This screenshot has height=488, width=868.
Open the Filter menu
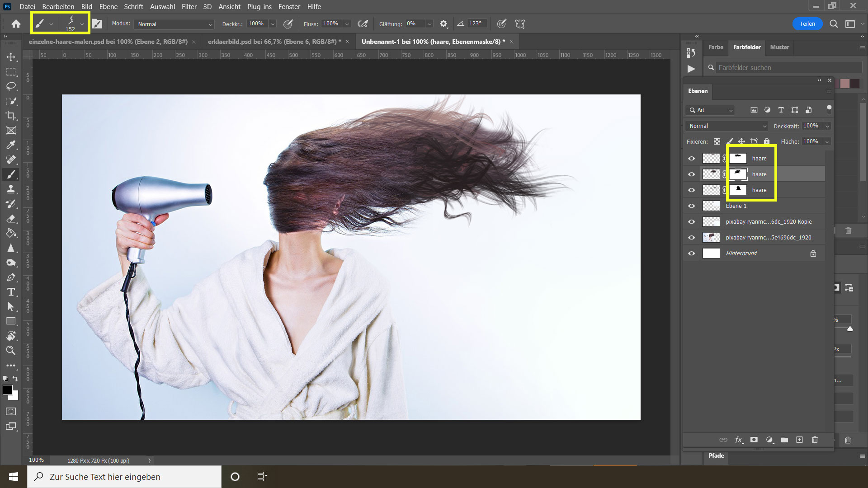pos(189,6)
